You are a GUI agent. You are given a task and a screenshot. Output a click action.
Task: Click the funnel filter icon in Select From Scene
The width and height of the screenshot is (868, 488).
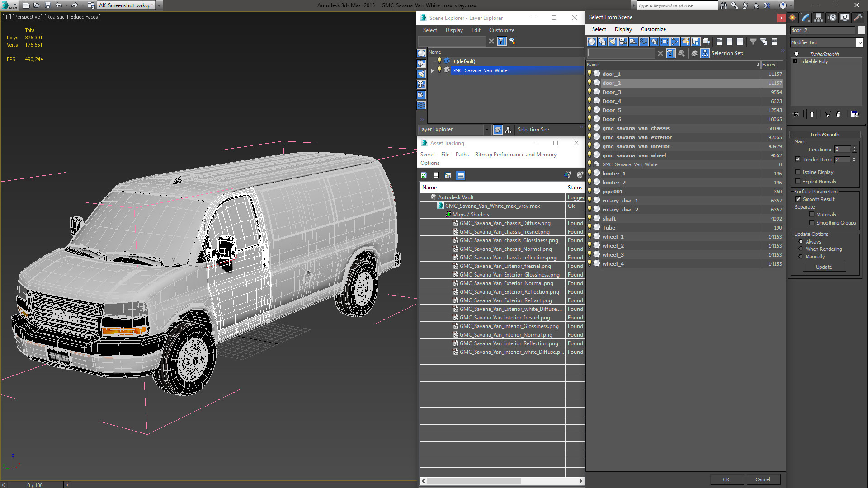[x=753, y=42]
